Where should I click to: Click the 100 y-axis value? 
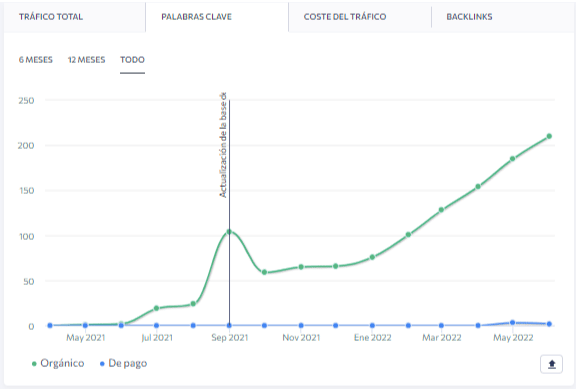click(26, 236)
